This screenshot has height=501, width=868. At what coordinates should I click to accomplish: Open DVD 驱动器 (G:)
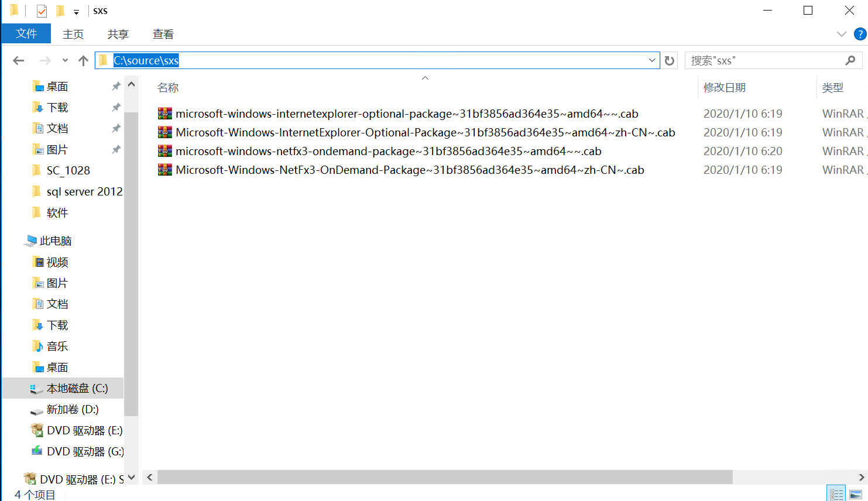85,451
